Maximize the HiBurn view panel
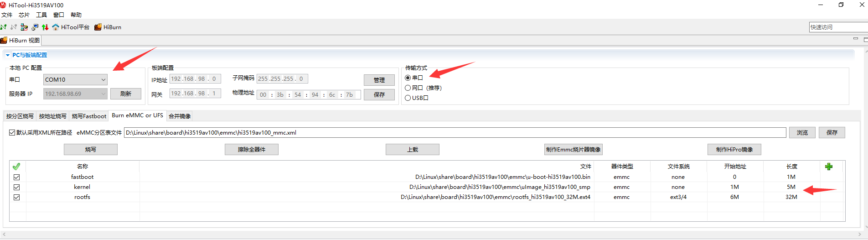Image resolution: width=868 pixels, height=240 pixels. coord(865,40)
